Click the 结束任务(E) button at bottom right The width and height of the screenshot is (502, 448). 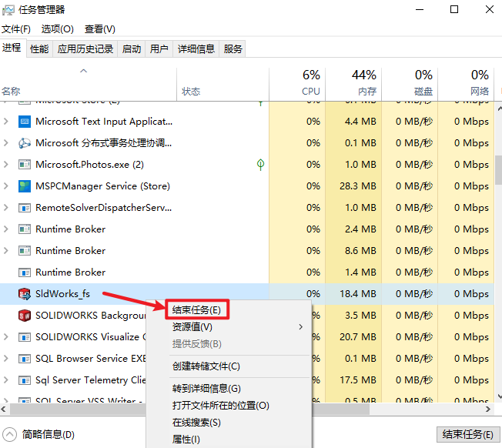[467, 435]
